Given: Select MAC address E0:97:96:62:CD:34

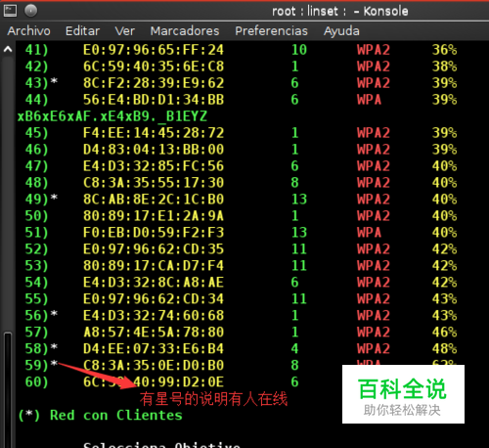Looking at the screenshot, I should (154, 299).
